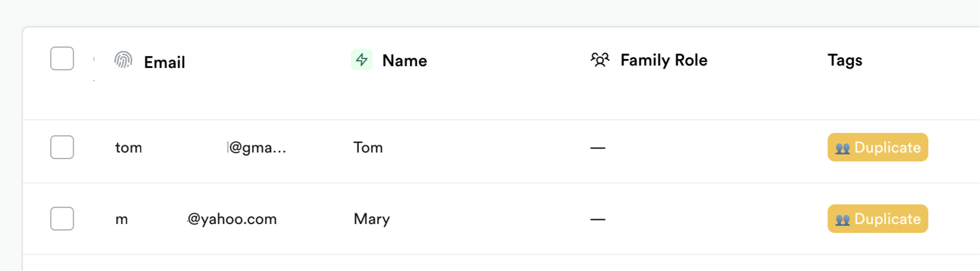Select Tom's gmail email cell
Viewport: 980px width, 271px height.
(201, 148)
